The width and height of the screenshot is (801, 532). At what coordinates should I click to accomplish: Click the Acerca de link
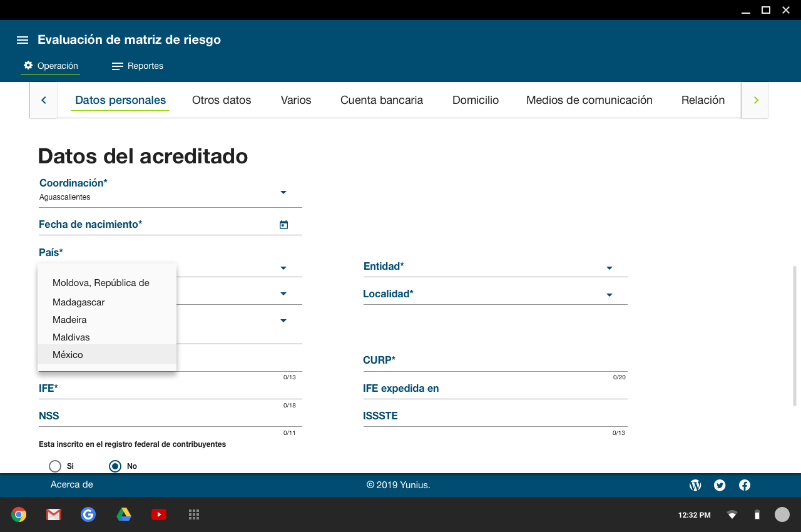pyautogui.click(x=72, y=484)
